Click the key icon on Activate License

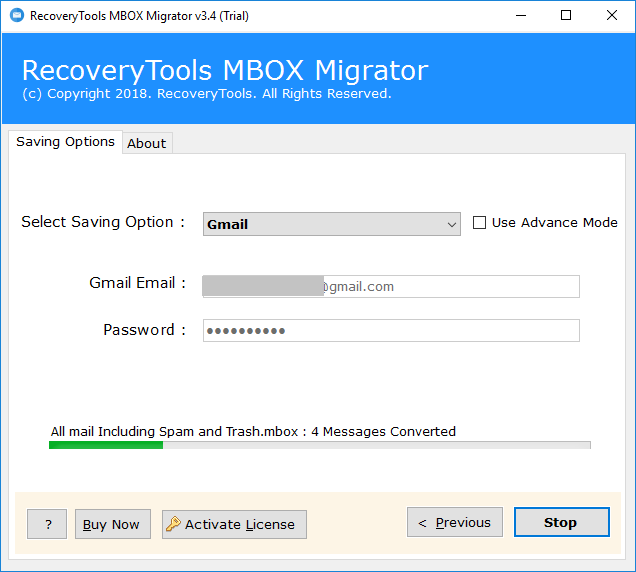click(x=173, y=524)
